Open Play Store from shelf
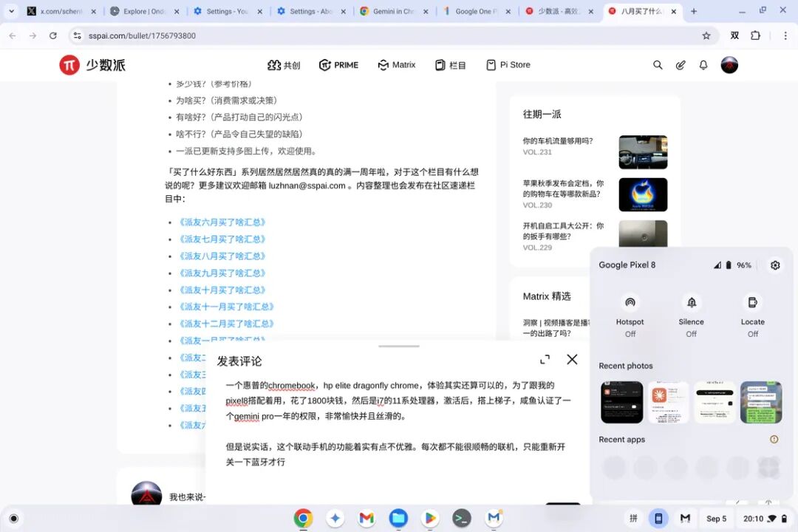The image size is (798, 532). 430,518
